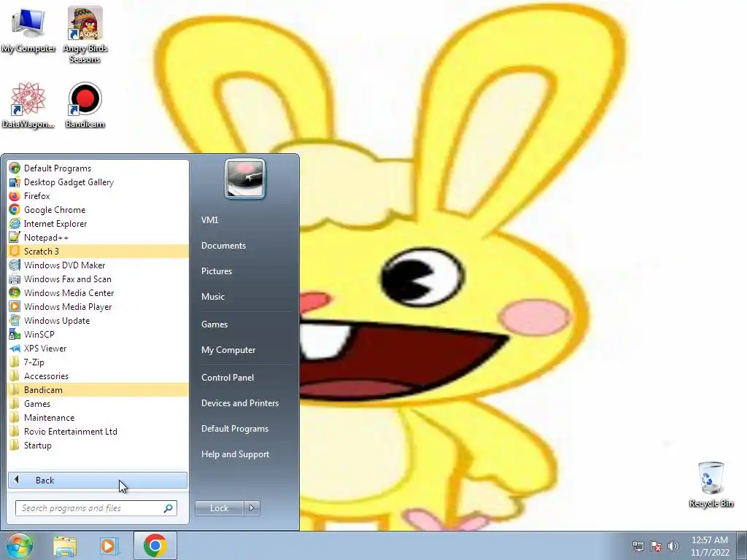Expand the Rovio Entertainment Ltd folder
Viewport: 747px width, 560px height.
(98, 431)
